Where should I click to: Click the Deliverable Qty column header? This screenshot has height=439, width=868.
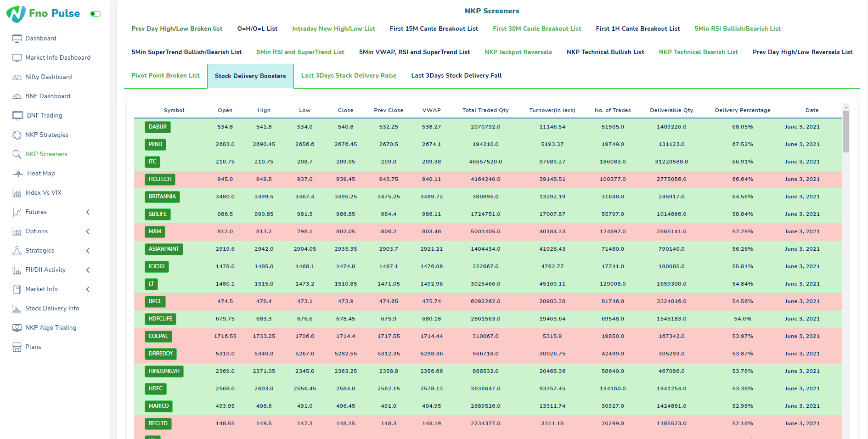(671, 110)
